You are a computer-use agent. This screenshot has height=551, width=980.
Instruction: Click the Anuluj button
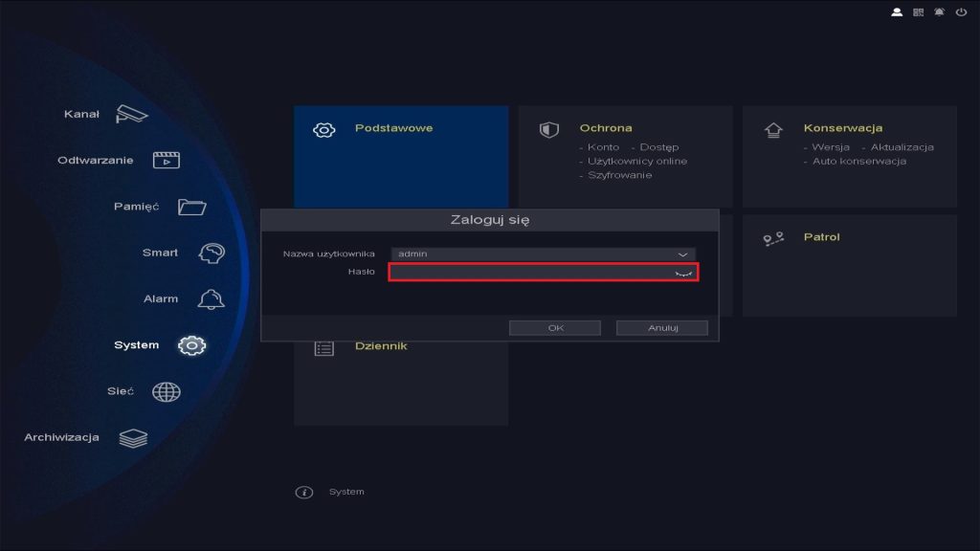662,326
